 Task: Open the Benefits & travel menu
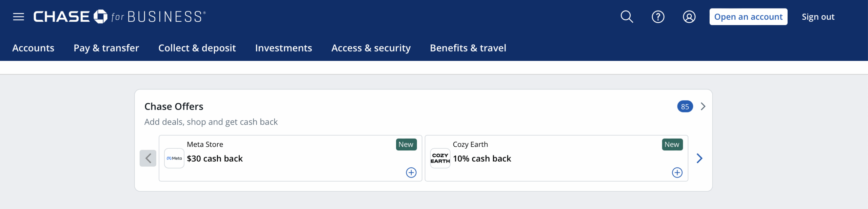coord(468,48)
